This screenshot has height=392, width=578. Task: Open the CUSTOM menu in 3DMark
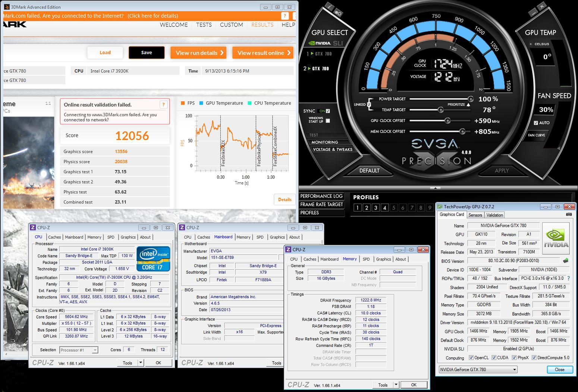tap(231, 25)
